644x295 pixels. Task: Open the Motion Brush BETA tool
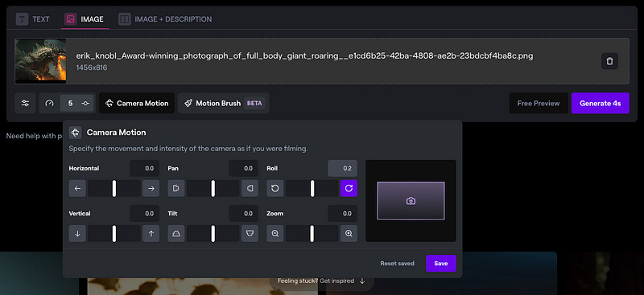click(224, 103)
